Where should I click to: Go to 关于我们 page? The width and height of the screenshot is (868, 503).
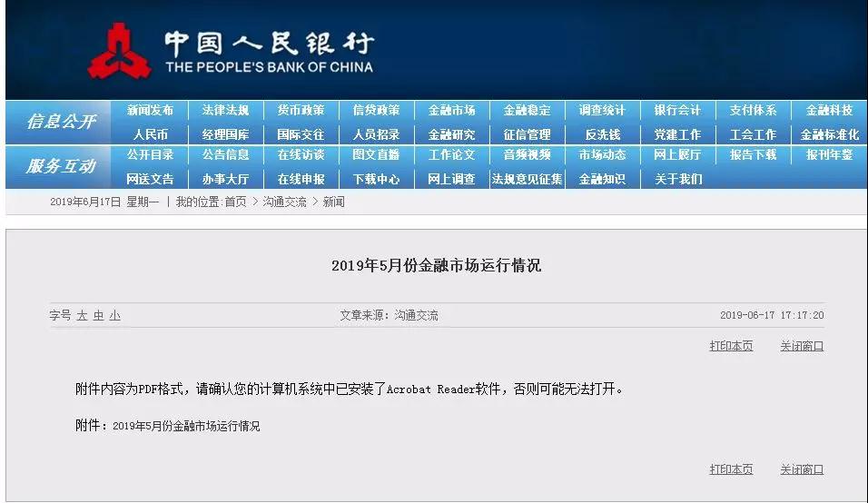click(677, 179)
